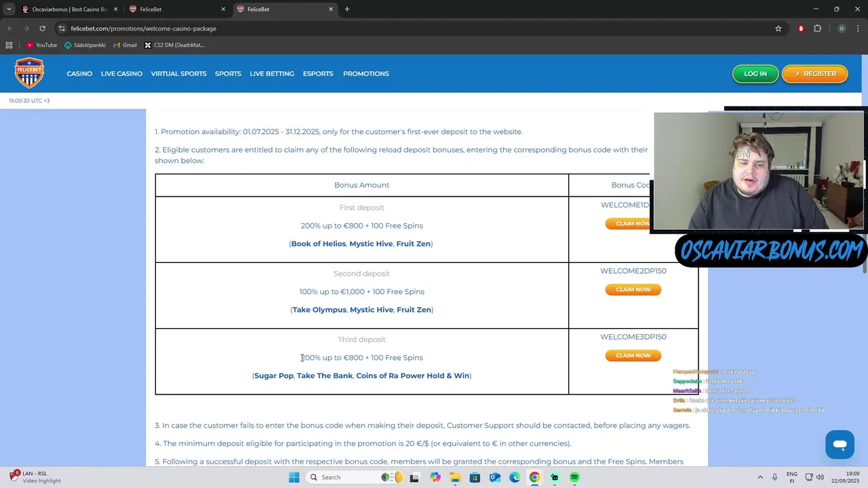The width and height of the screenshot is (868, 488).
Task: Reload the page
Action: click(x=42, y=28)
